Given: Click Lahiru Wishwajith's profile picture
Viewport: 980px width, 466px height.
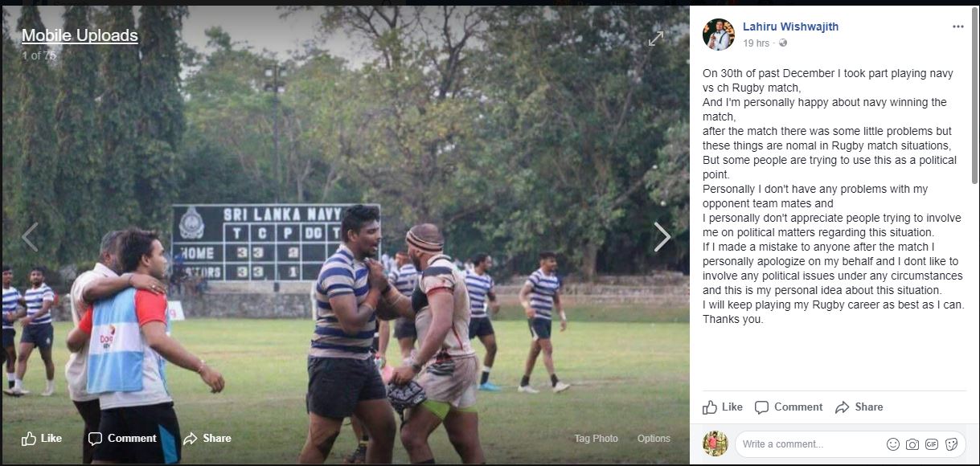Looking at the screenshot, I should tap(719, 35).
